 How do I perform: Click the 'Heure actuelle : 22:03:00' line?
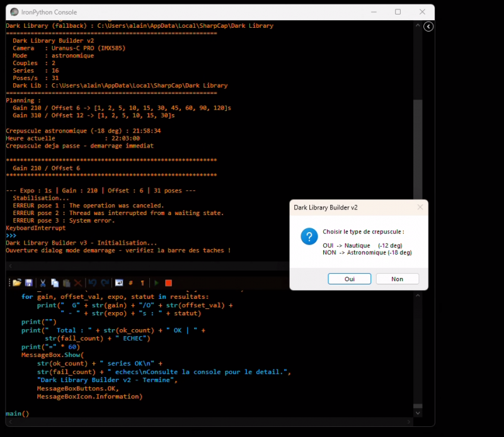(72, 138)
